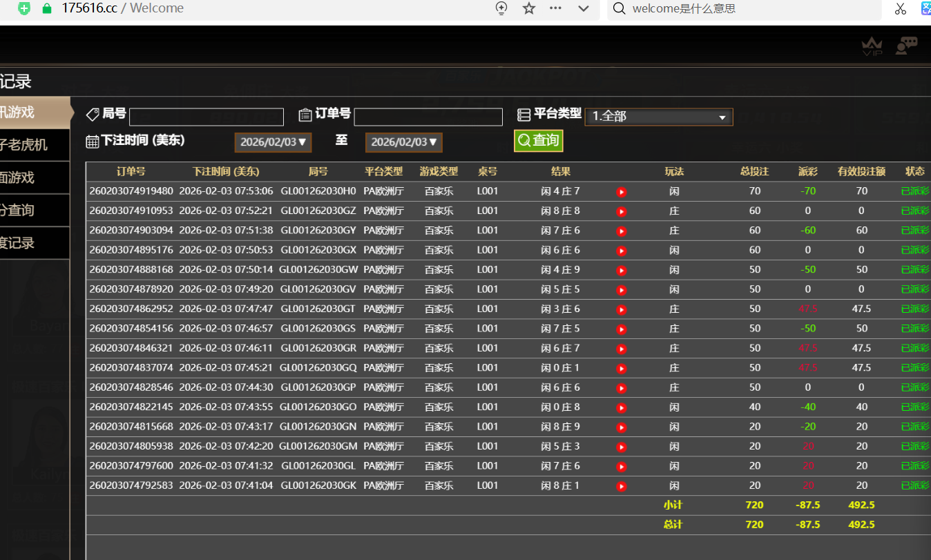Focus the 订单号 text field
The height and width of the screenshot is (560, 931).
[428, 117]
